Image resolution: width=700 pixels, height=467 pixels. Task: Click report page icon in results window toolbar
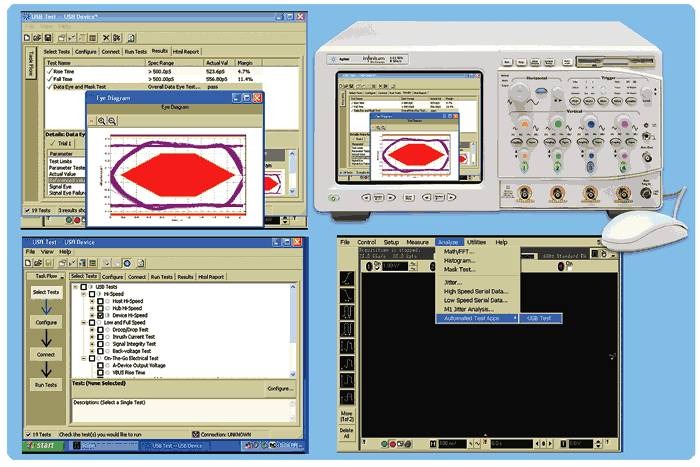(132, 38)
